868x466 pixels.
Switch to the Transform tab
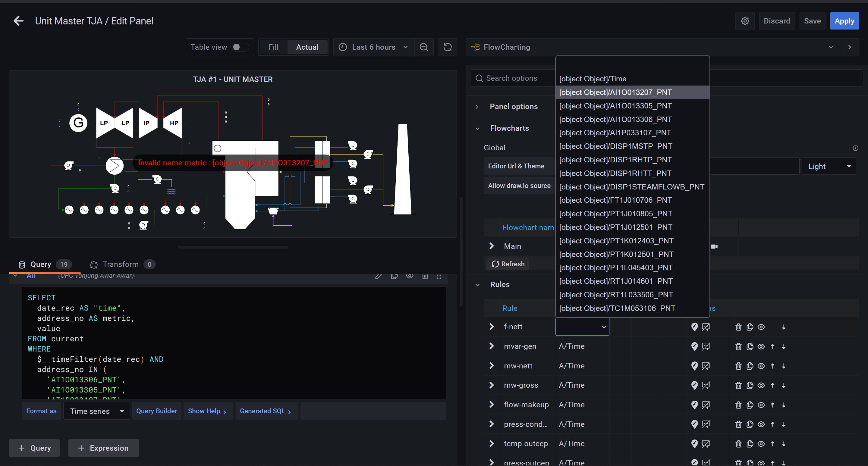[x=120, y=264]
